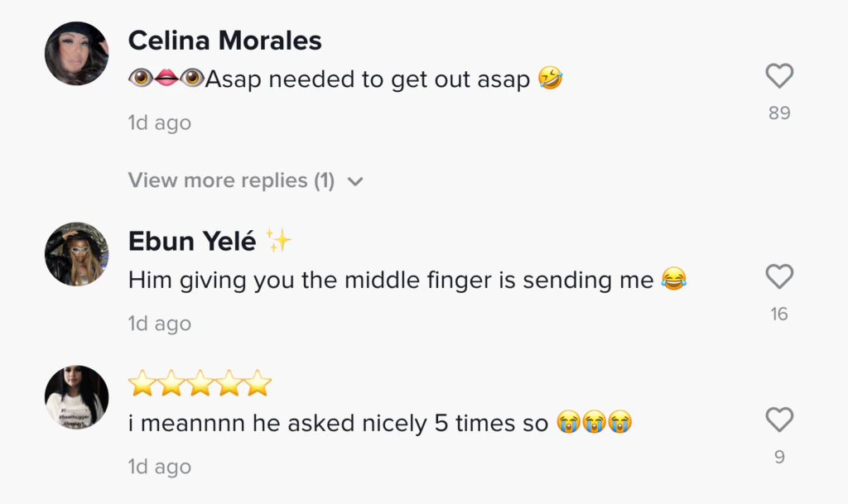Open Celina Morales' profile picture
Viewport: 848px width, 504px height.
click(x=76, y=54)
